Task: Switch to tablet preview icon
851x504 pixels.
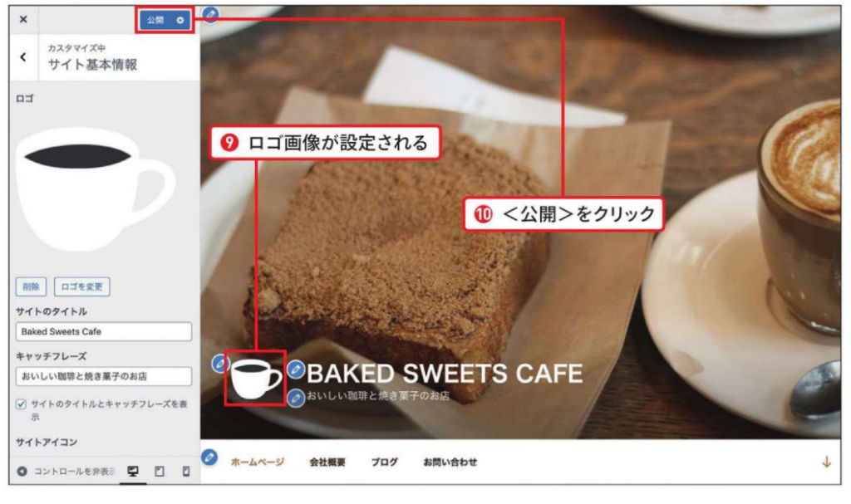Action: (160, 471)
